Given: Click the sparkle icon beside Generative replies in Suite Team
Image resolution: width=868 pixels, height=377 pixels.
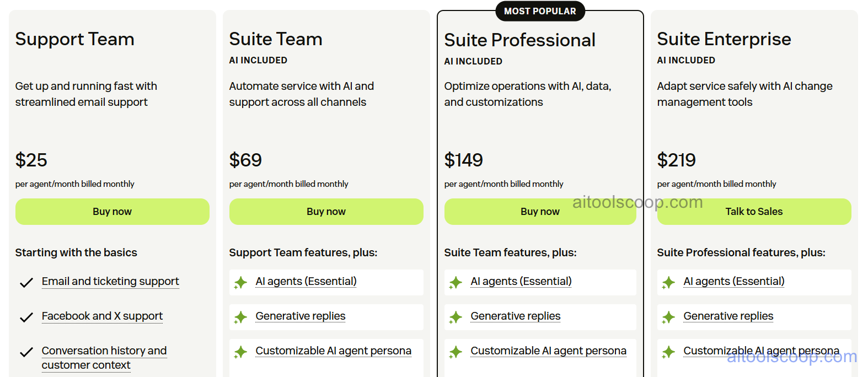Looking at the screenshot, I should click(x=240, y=317).
